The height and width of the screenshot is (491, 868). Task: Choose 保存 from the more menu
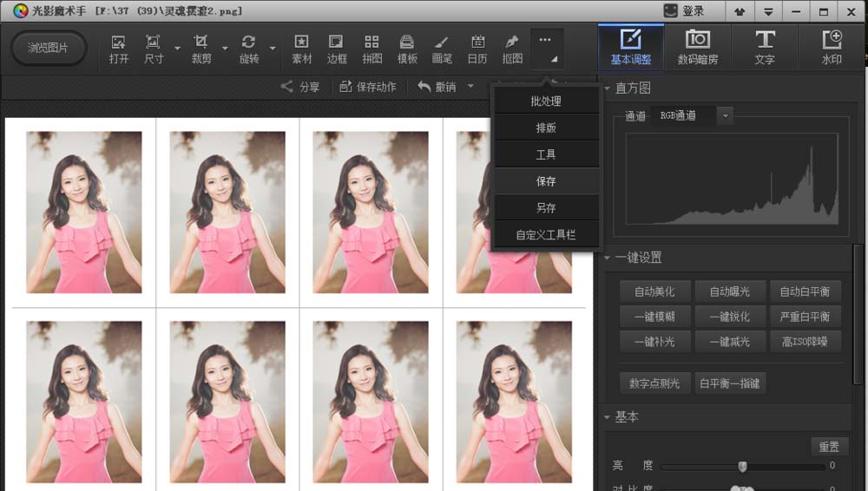click(546, 181)
